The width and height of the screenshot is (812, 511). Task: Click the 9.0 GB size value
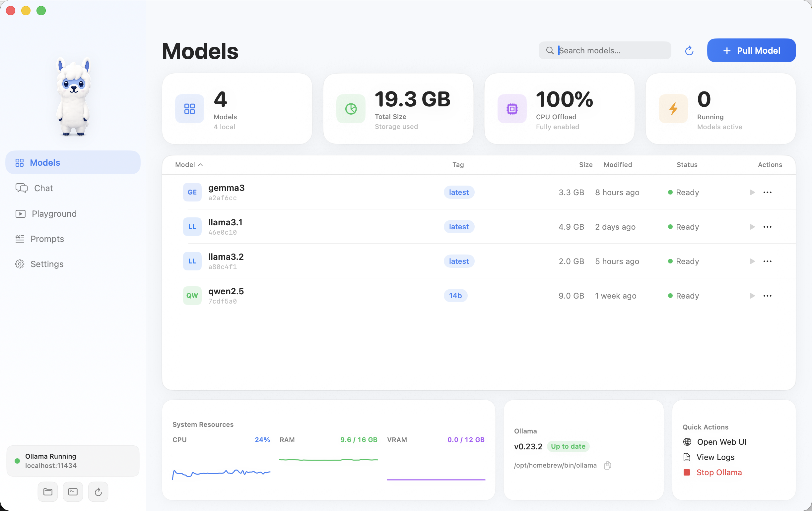coord(571,296)
